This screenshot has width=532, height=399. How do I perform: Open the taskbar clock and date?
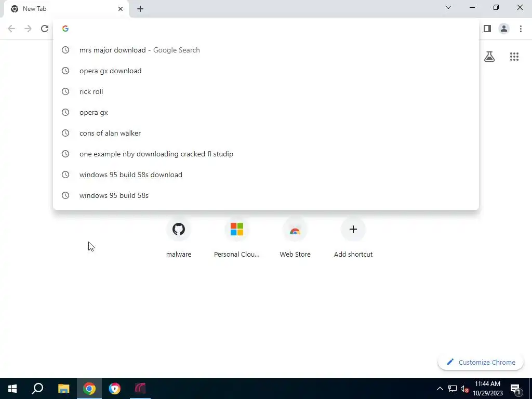click(x=487, y=389)
